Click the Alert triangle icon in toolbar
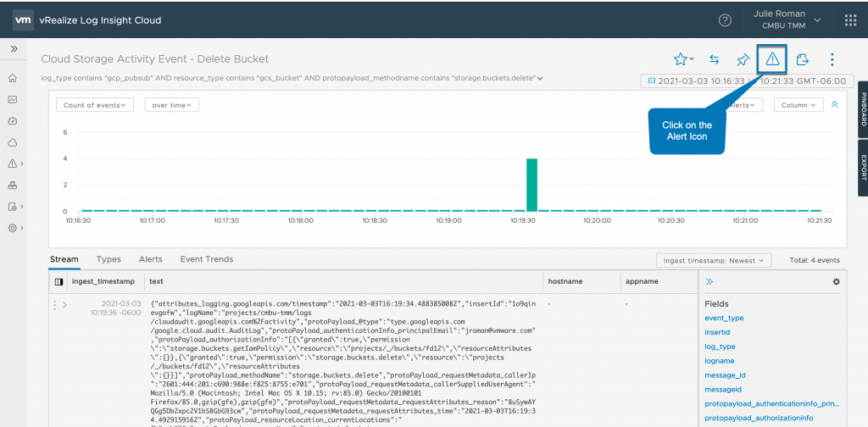This screenshot has width=868, height=427. click(x=771, y=59)
